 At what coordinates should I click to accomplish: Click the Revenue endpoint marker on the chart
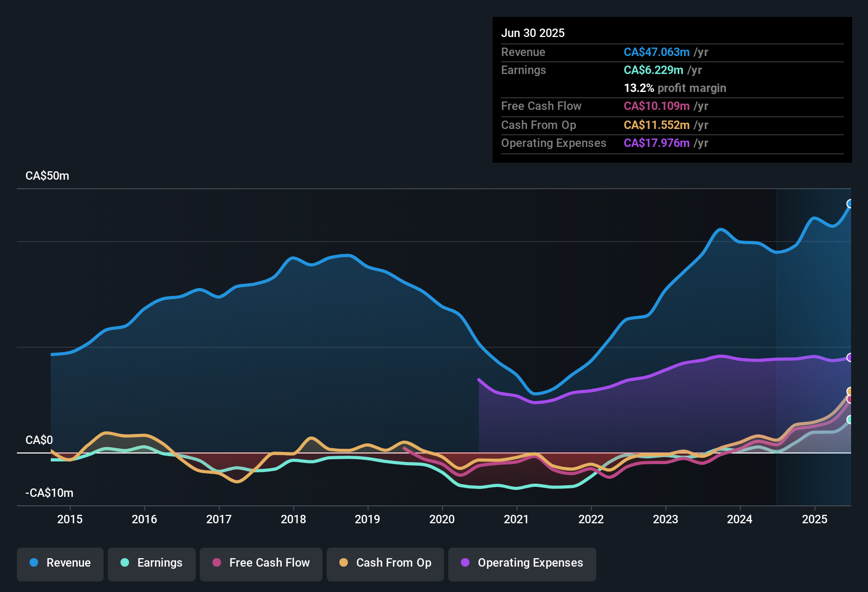pyautogui.click(x=850, y=203)
